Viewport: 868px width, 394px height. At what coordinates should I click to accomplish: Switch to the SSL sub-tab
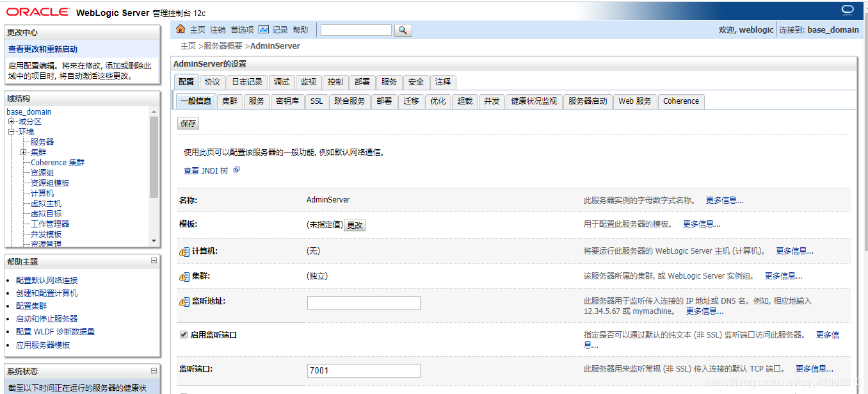click(x=317, y=101)
